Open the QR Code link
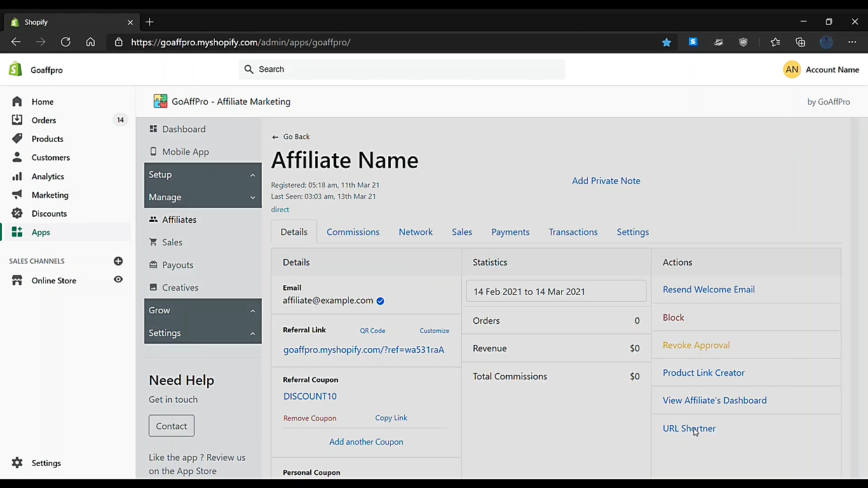 [x=372, y=330]
